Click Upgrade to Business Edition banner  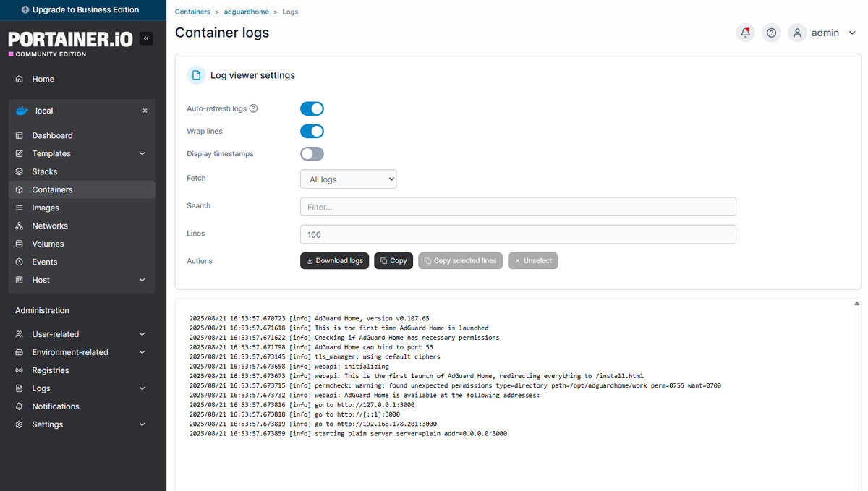pyautogui.click(x=83, y=10)
